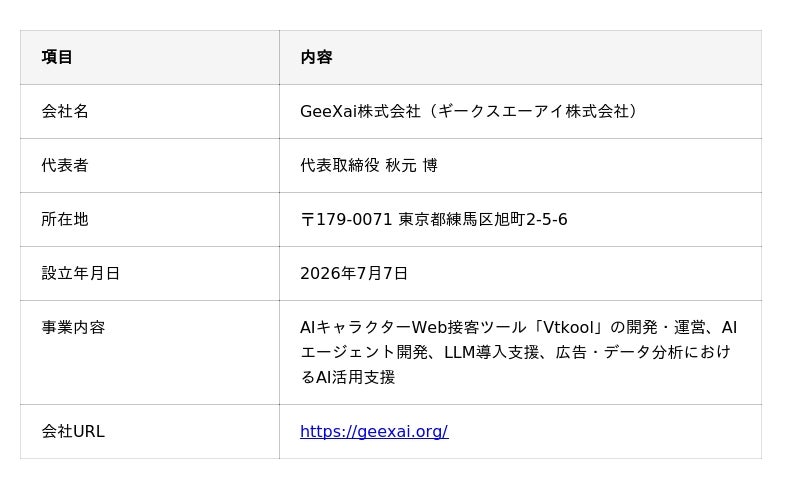Click the 項目 column header
Viewport: 800px width, 489px height.
[x=149, y=57]
